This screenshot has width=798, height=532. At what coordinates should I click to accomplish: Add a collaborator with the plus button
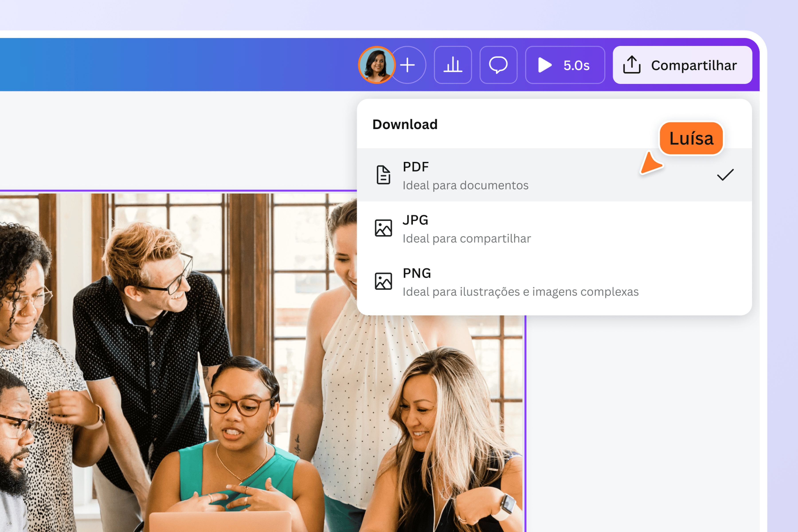tap(407, 65)
